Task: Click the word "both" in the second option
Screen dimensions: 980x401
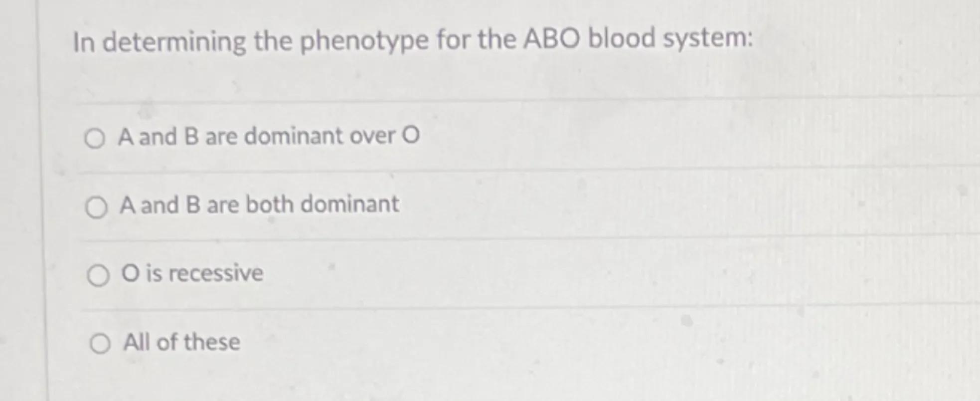Action: [269, 204]
